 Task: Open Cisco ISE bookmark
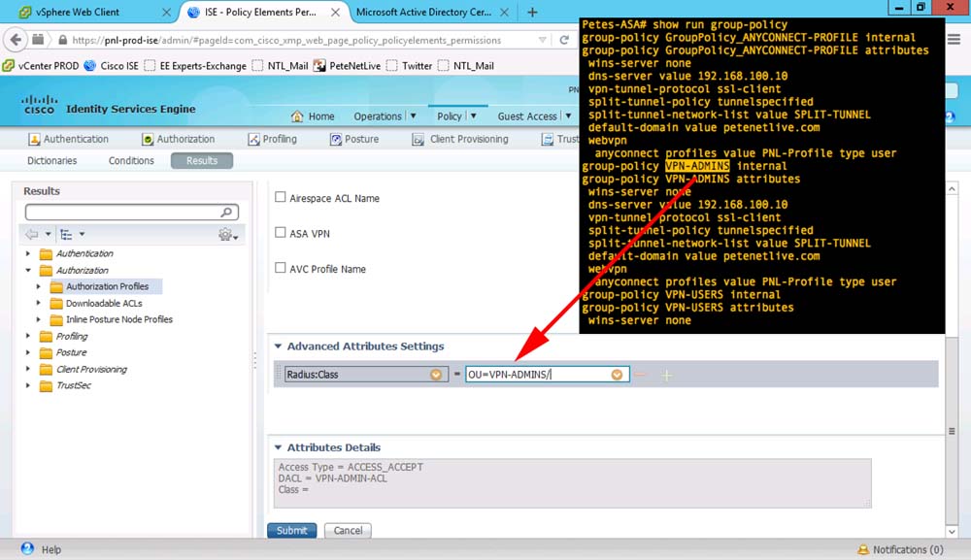click(112, 66)
